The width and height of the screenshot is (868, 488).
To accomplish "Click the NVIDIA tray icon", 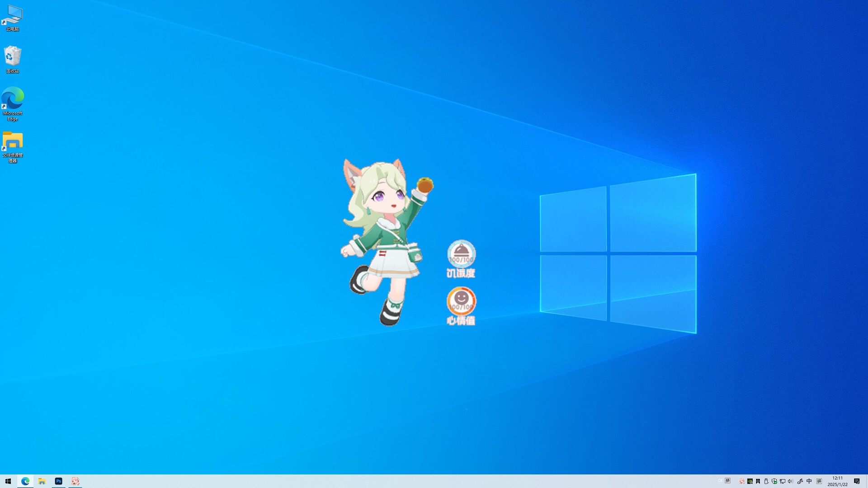I will (x=750, y=481).
